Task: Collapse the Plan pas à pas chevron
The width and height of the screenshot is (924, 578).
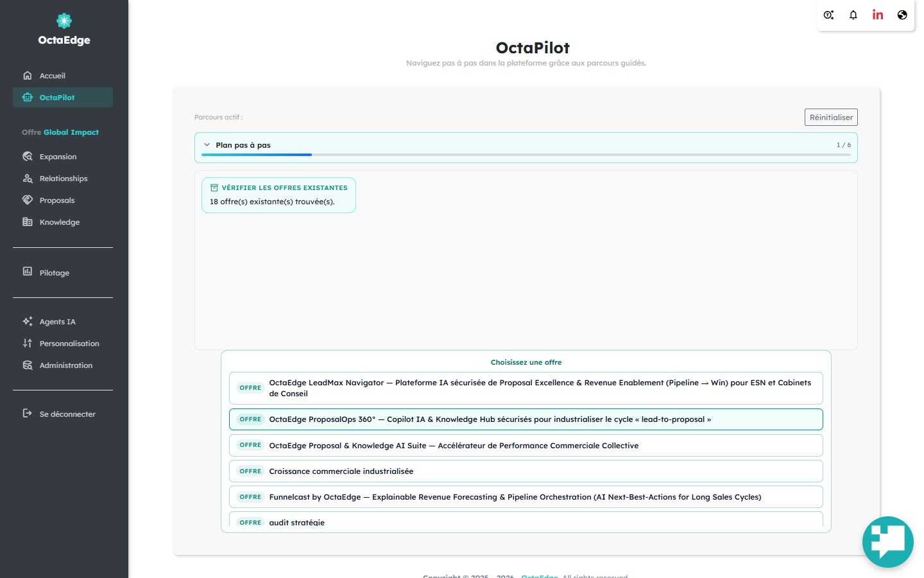Action: [x=207, y=145]
